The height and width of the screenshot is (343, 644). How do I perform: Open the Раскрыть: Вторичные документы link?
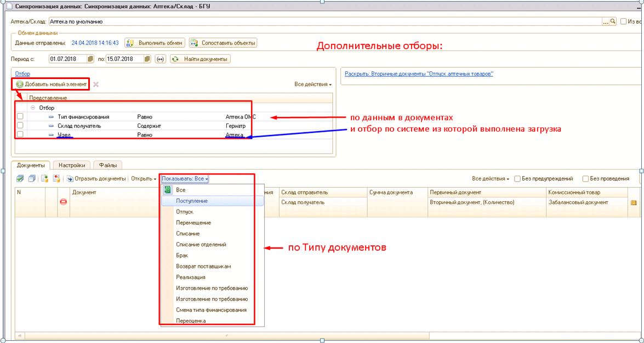point(419,74)
